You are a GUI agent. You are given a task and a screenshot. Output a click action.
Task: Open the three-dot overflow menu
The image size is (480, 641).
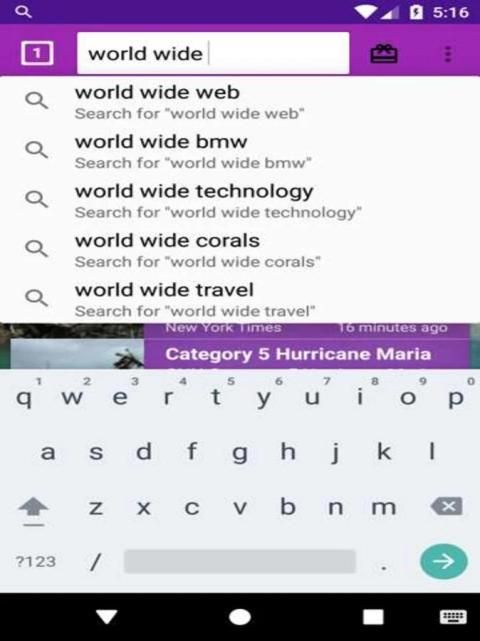448,54
